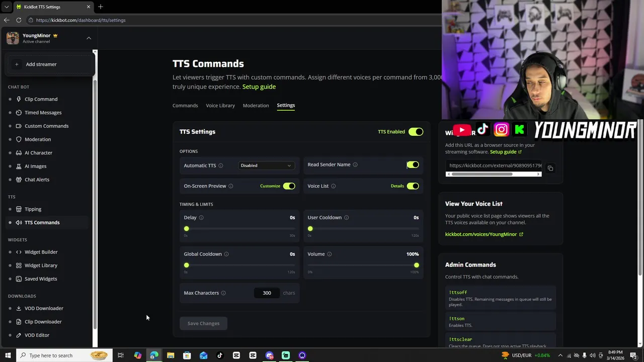
Task: Select the Settings tab
Action: tap(286, 105)
